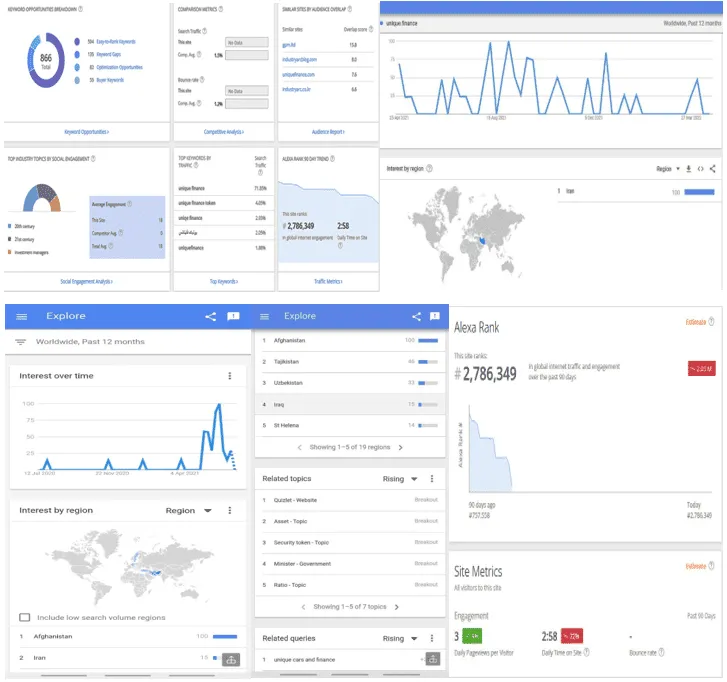Click help icon next to Top Industry Topics heading
This screenshot has height=682, width=727.
[93, 159]
